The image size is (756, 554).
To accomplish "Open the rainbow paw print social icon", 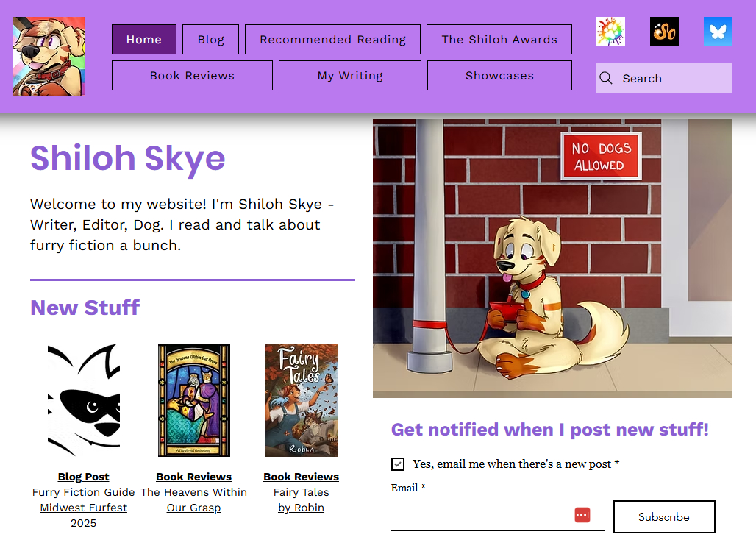I will coord(610,32).
